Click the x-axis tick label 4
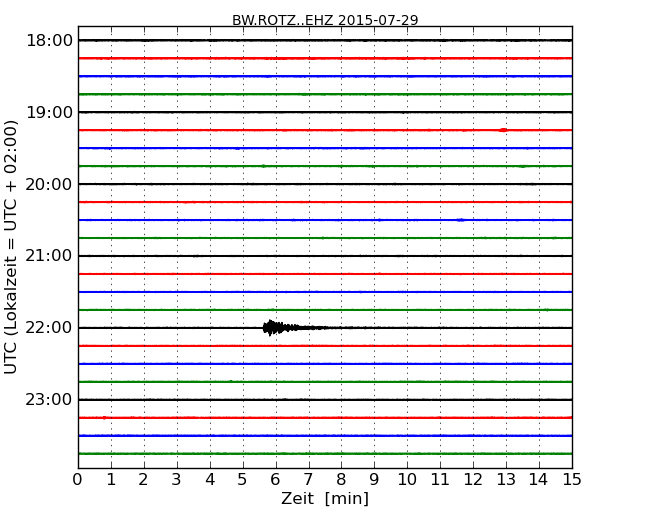This screenshot has width=650, height=520. [210, 480]
